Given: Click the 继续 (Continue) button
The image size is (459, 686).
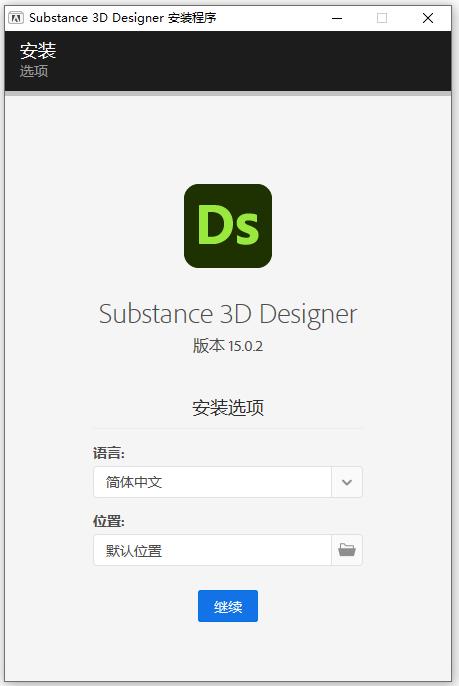Looking at the screenshot, I should pyautogui.click(x=228, y=606).
